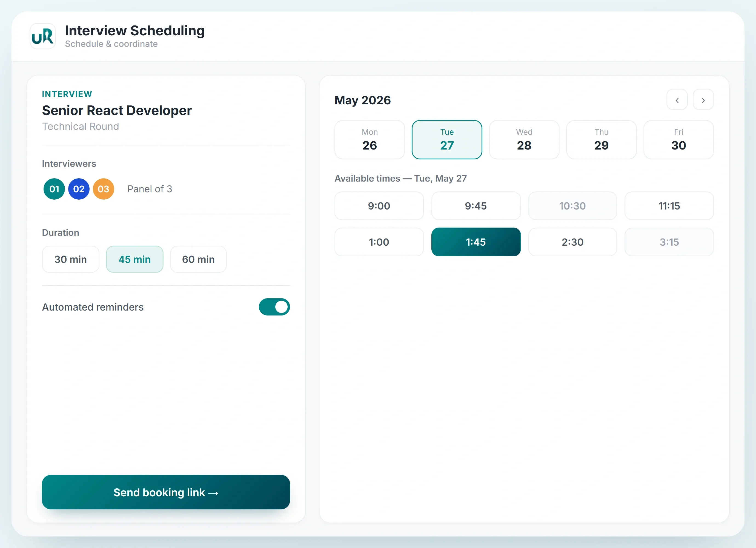This screenshot has height=548, width=756.
Task: Pick the 9:45 time slot
Action: (x=476, y=206)
